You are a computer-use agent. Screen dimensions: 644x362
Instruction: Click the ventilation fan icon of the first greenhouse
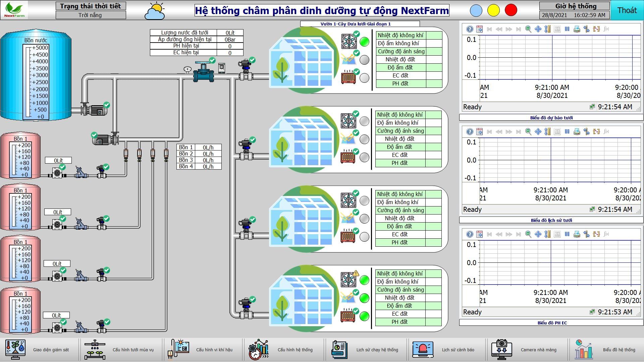348,42
